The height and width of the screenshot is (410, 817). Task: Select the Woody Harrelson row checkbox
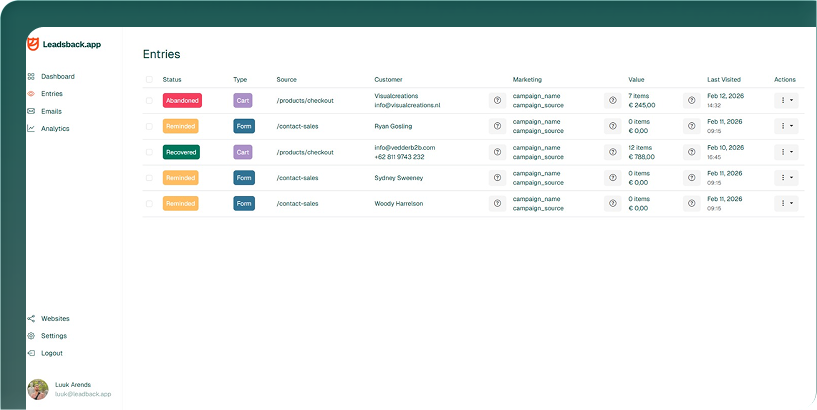click(x=150, y=204)
